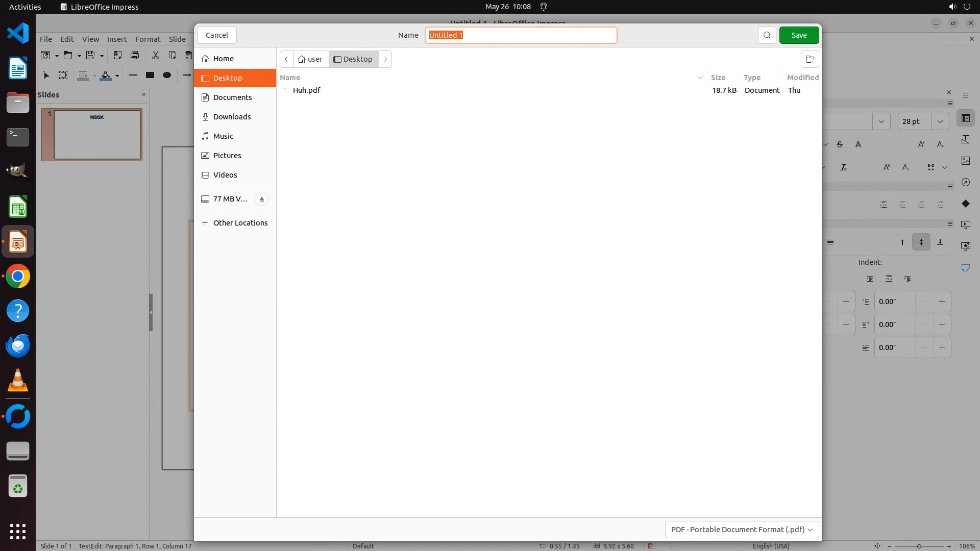Go back with path bar left arrow
The height and width of the screenshot is (551, 980).
(286, 59)
